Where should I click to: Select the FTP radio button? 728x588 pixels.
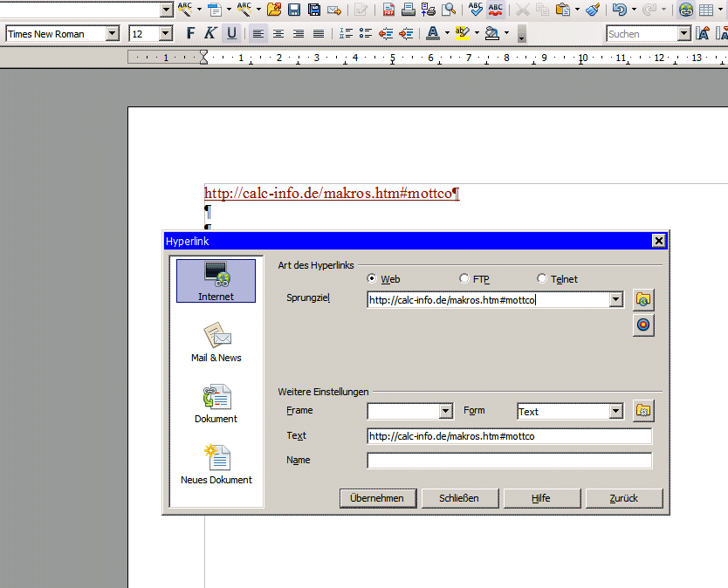[x=464, y=279]
